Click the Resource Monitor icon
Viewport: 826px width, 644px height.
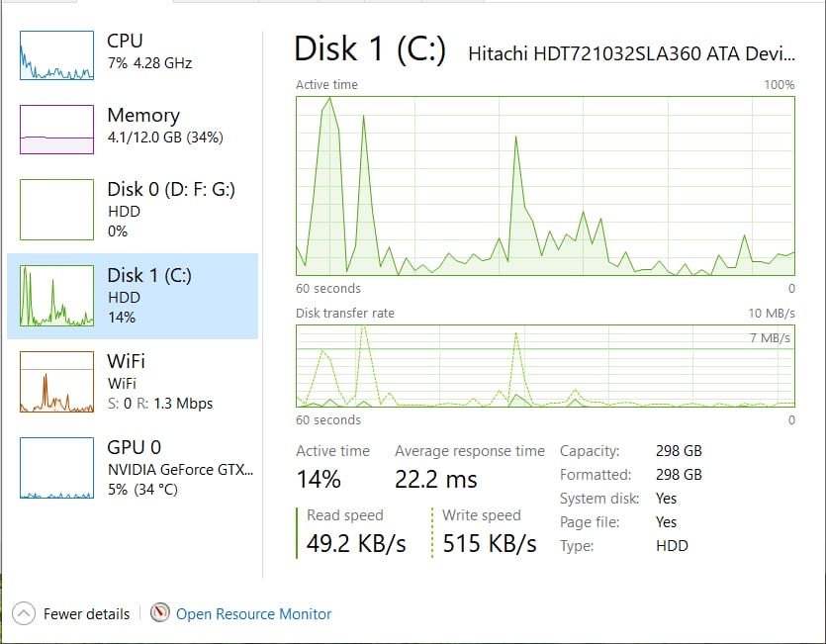(x=160, y=613)
